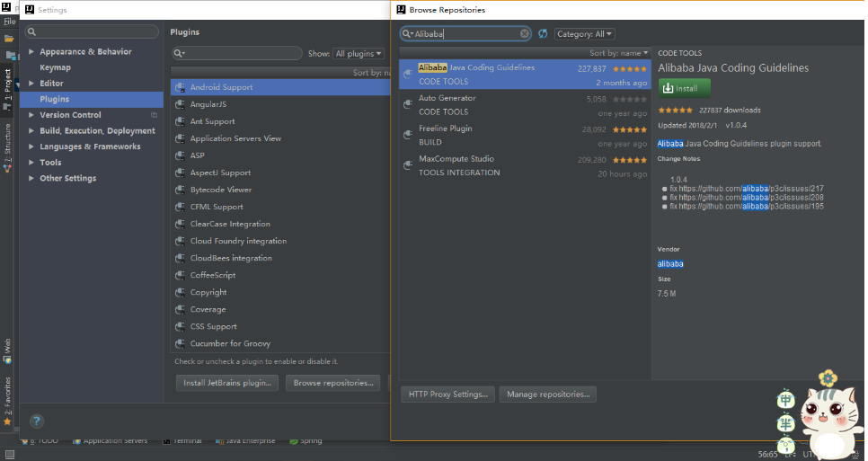Click the Copyright plugin icon
The width and height of the screenshot is (868, 461).
[180, 293]
